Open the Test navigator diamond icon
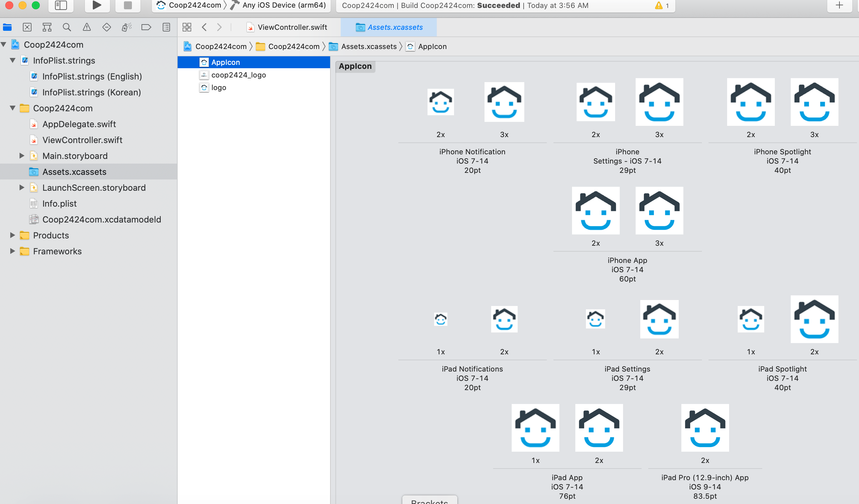 [x=106, y=27]
